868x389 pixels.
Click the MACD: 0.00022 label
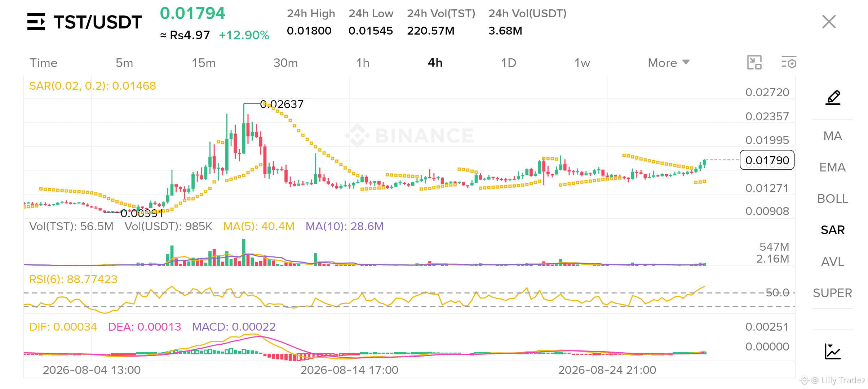(234, 327)
